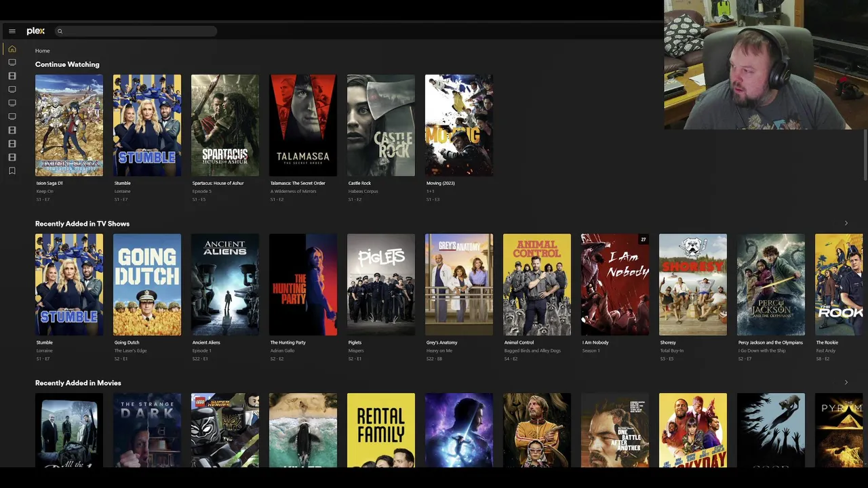868x488 pixels.
Task: Open Piglets poster
Action: click(381, 285)
